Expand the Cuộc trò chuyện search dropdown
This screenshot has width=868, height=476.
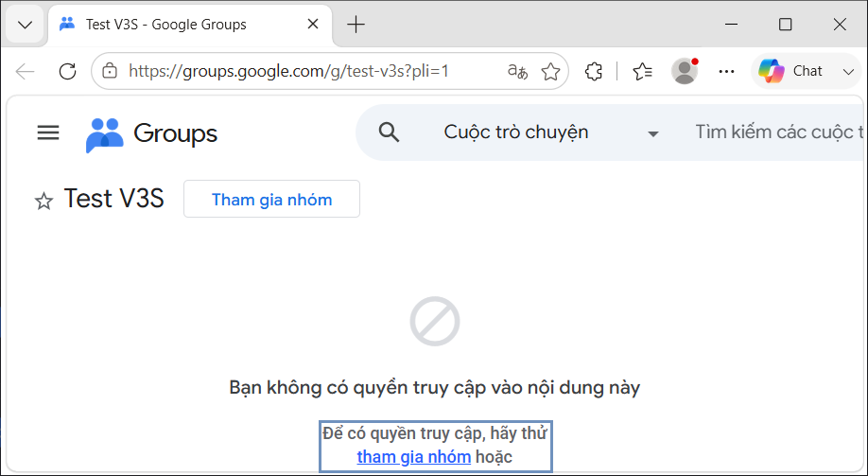point(551,132)
